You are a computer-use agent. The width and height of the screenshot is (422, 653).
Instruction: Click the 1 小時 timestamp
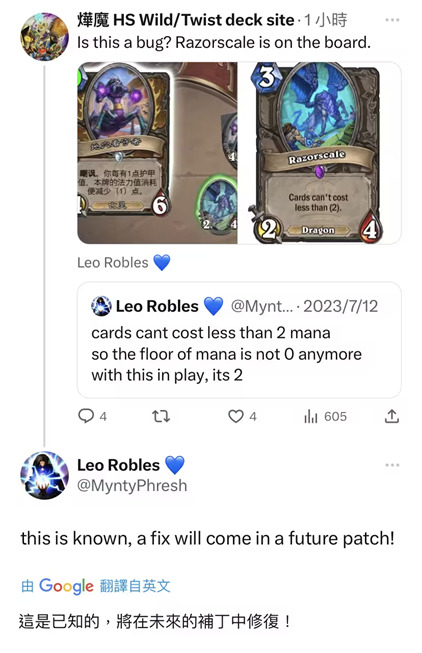click(x=325, y=20)
